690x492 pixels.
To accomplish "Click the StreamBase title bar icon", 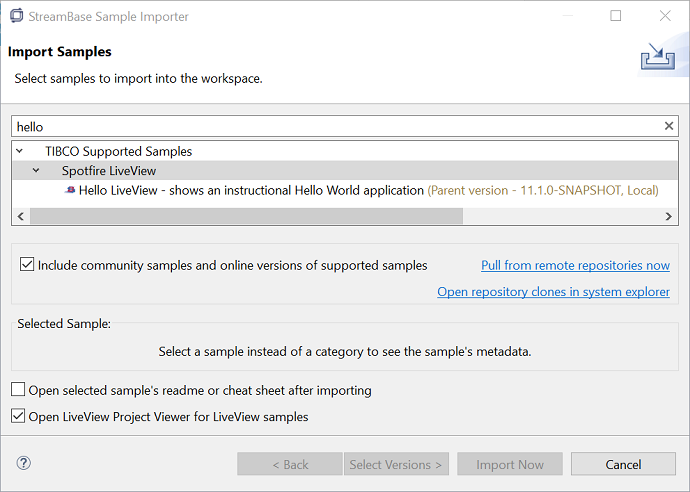I will pos(16,16).
